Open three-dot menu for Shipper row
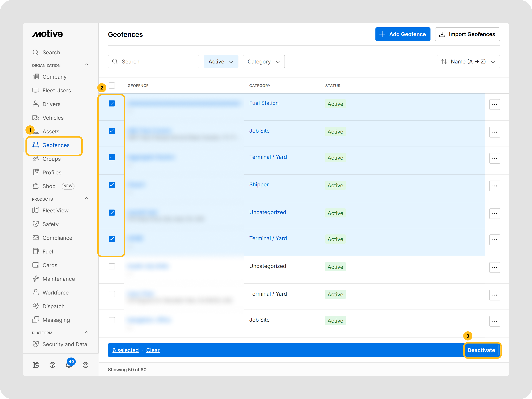This screenshot has height=399, width=532. tap(495, 186)
